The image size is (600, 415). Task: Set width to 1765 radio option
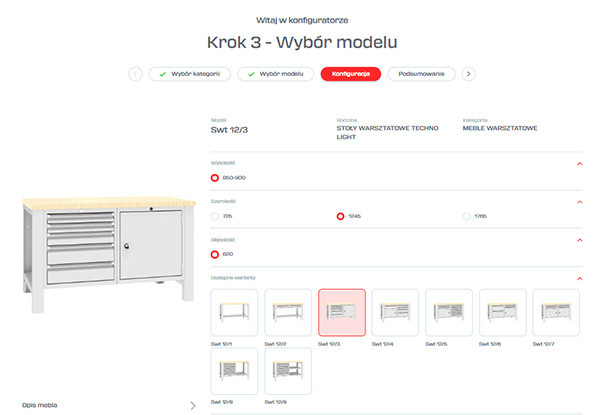[467, 216]
